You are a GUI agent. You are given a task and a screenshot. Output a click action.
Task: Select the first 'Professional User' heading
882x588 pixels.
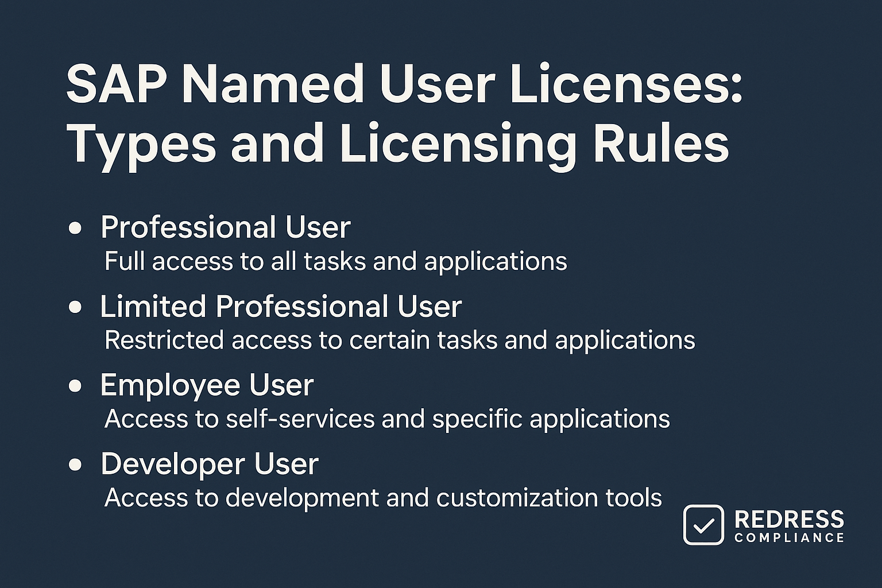click(225, 227)
